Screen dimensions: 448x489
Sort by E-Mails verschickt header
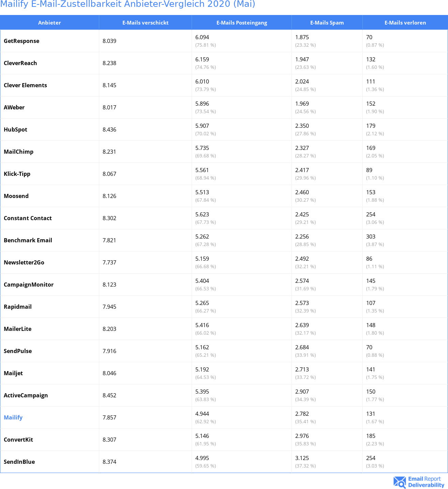click(145, 22)
